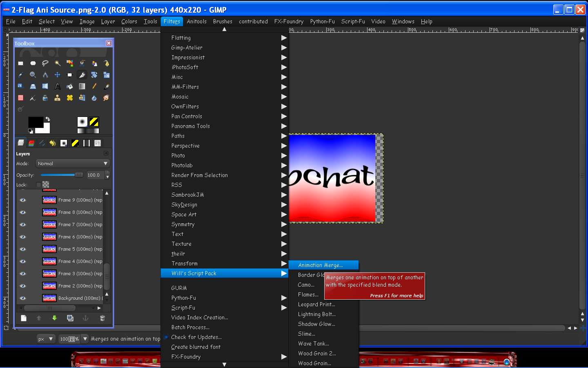Viewport: 588px width, 368px height.
Task: Enable the Lock pixels checkbox
Action: [x=38, y=185]
